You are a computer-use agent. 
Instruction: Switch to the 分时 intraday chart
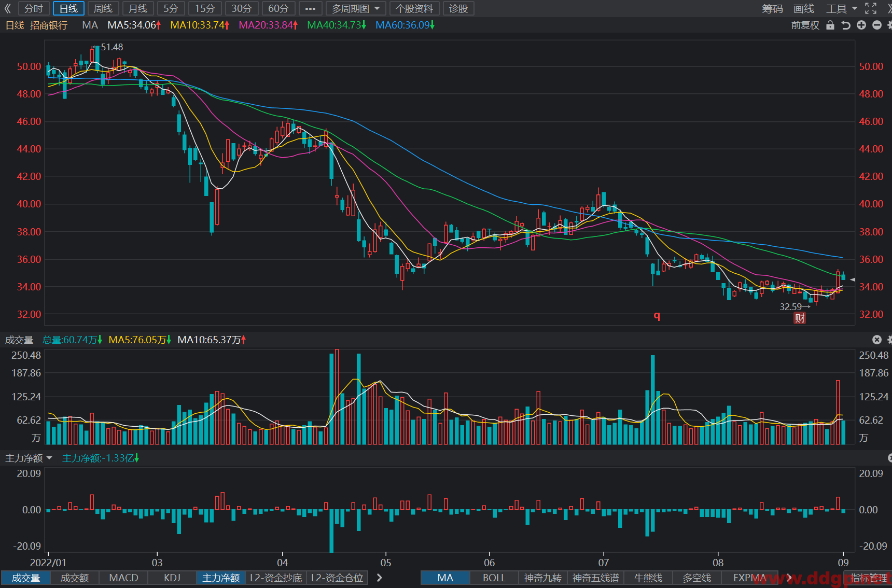click(34, 9)
